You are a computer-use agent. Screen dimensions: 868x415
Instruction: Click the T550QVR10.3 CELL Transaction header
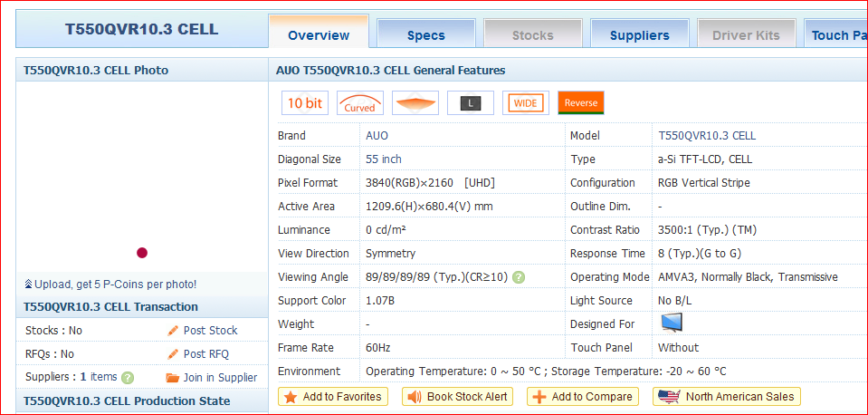pos(110,307)
